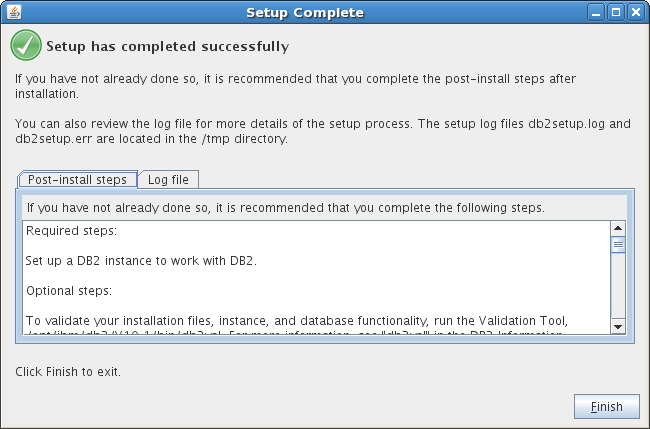650x429 pixels.
Task: Close the Setup Complete window
Action: pos(635,12)
